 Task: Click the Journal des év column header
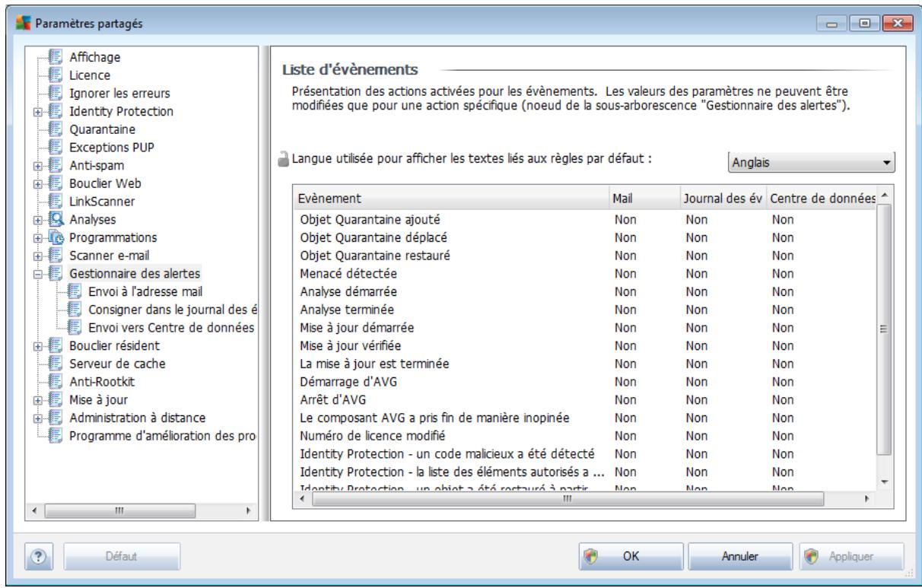722,198
